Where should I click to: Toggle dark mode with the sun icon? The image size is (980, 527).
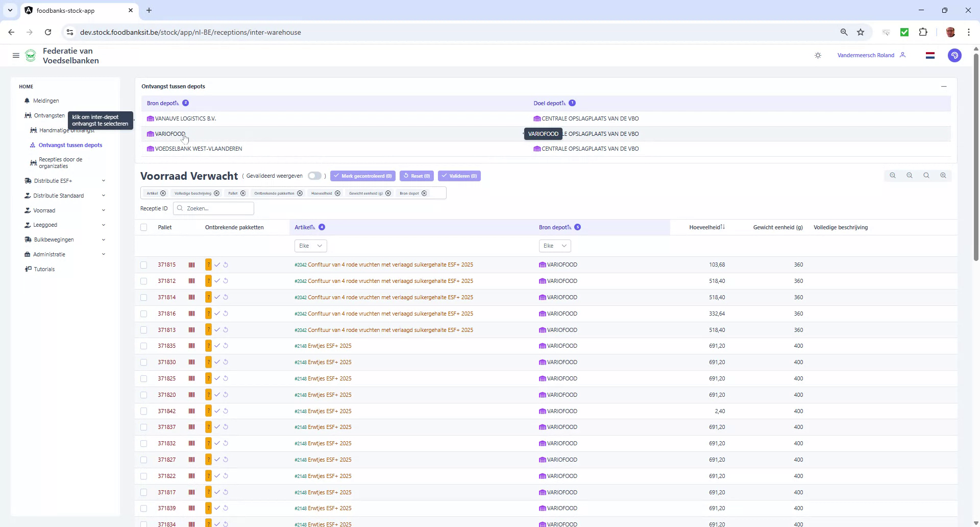pyautogui.click(x=818, y=55)
